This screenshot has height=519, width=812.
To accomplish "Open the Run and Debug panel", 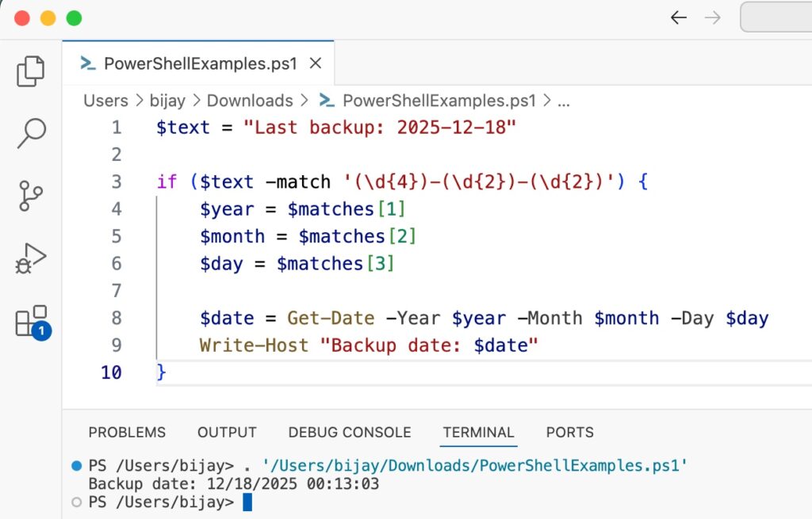I will click(30, 258).
